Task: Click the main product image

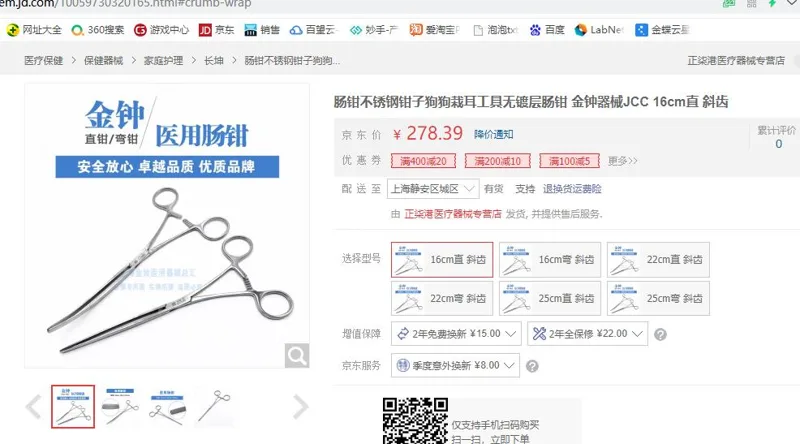Action: coord(167,226)
